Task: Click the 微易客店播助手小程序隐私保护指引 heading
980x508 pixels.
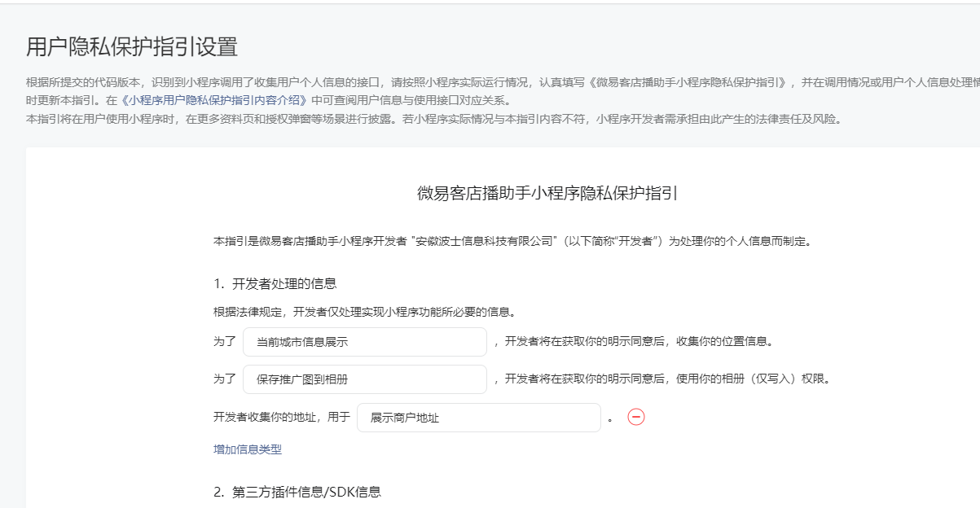Action: tap(548, 194)
